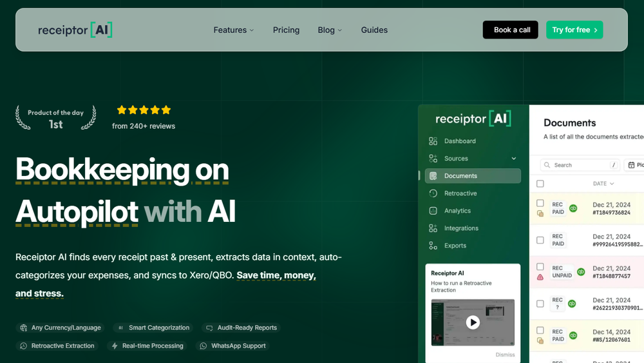The image size is (644, 363).
Task: Click the Analytics chart icon
Action: coord(433,210)
